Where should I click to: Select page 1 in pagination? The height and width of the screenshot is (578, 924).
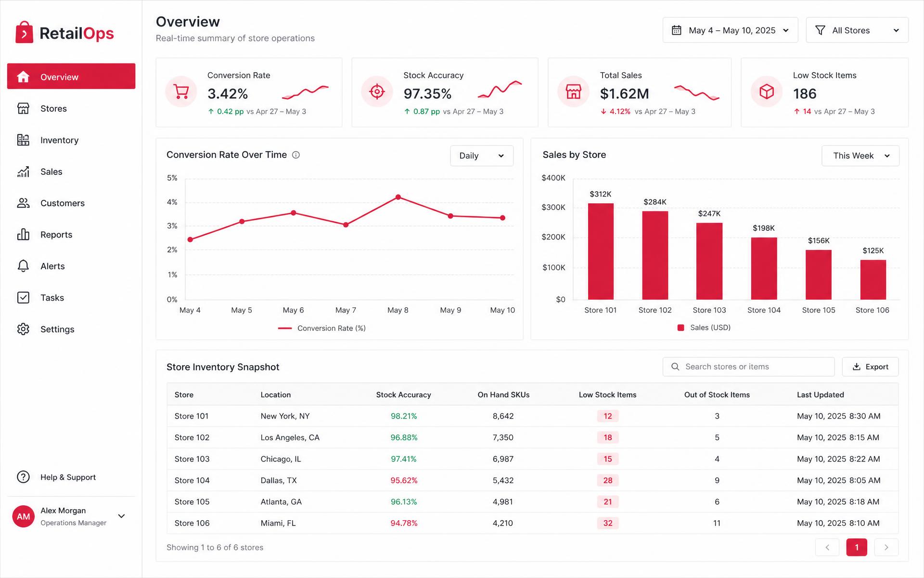click(857, 547)
